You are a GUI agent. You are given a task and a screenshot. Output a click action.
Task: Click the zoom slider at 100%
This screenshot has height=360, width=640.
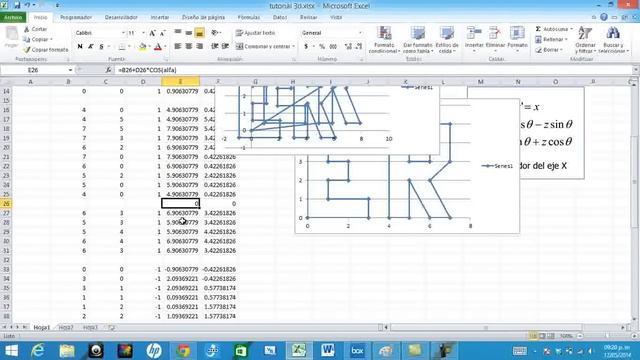pos(607,336)
